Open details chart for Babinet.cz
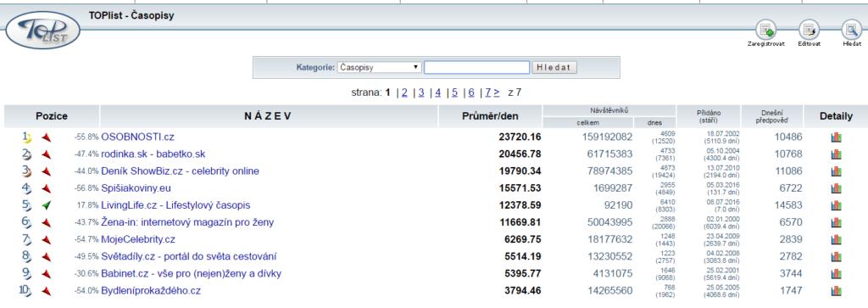 (836, 274)
